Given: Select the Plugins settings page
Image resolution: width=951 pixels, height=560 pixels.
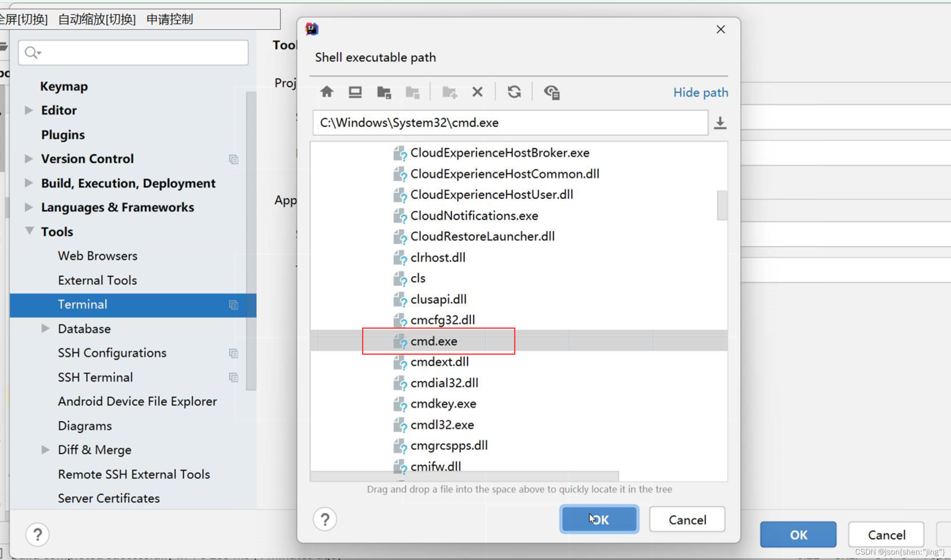Looking at the screenshot, I should tap(63, 134).
